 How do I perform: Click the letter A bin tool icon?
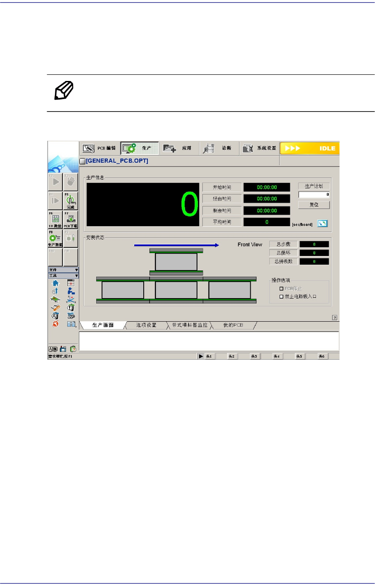coord(55,316)
